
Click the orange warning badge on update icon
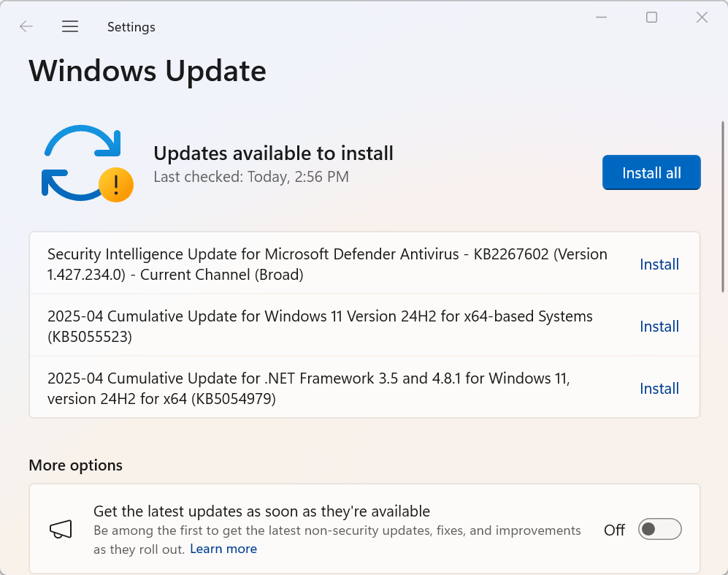tap(116, 185)
